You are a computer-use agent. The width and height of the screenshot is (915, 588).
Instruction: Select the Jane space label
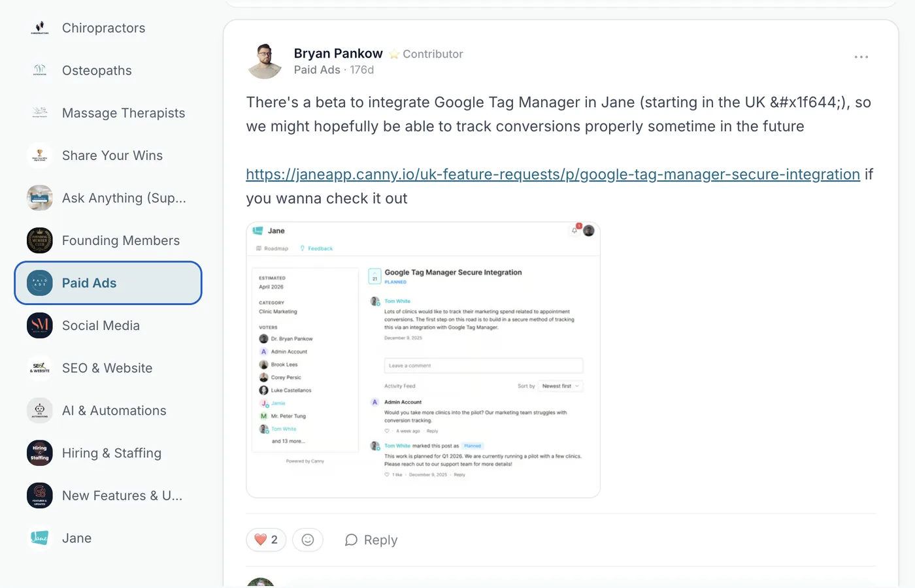[76, 538]
